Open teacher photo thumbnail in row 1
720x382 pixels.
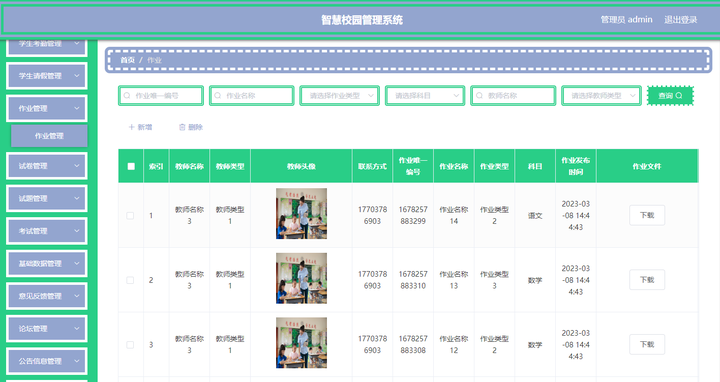[x=301, y=213]
